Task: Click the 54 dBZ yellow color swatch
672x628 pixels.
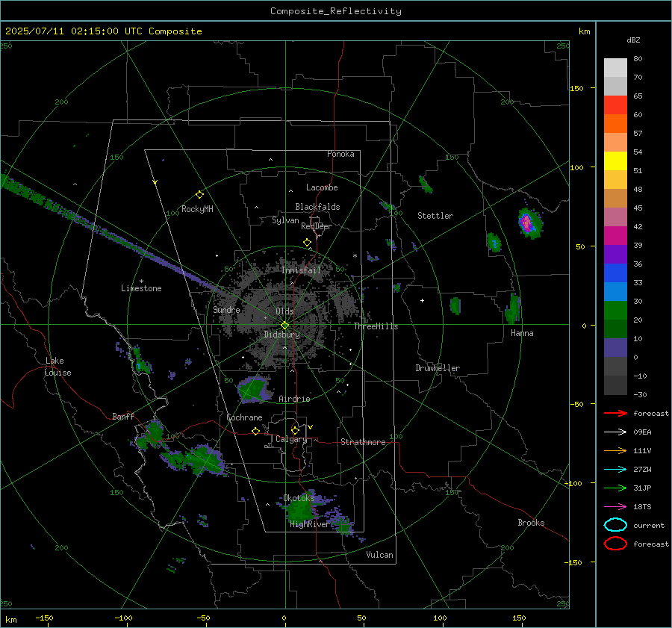Action: (x=615, y=161)
